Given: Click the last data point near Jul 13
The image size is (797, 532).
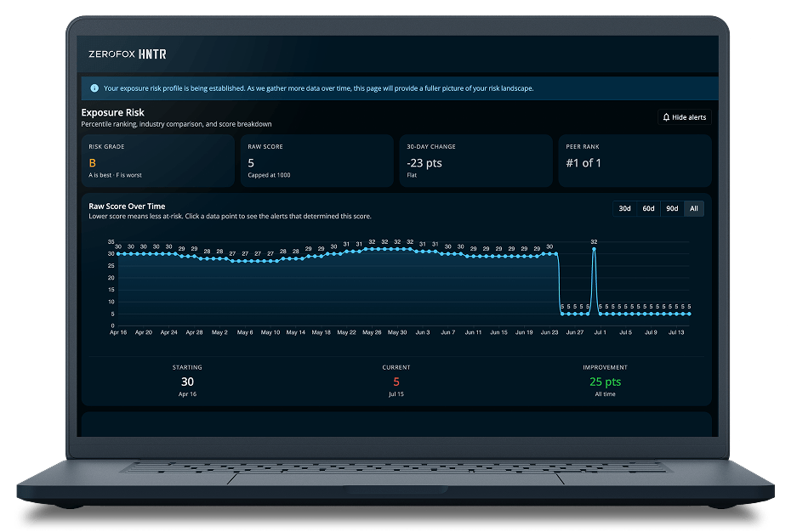Looking at the screenshot, I should tap(689, 314).
